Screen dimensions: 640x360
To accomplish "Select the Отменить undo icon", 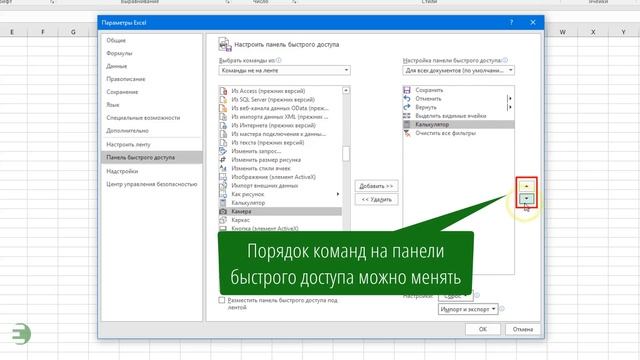I will pyautogui.click(x=407, y=98).
